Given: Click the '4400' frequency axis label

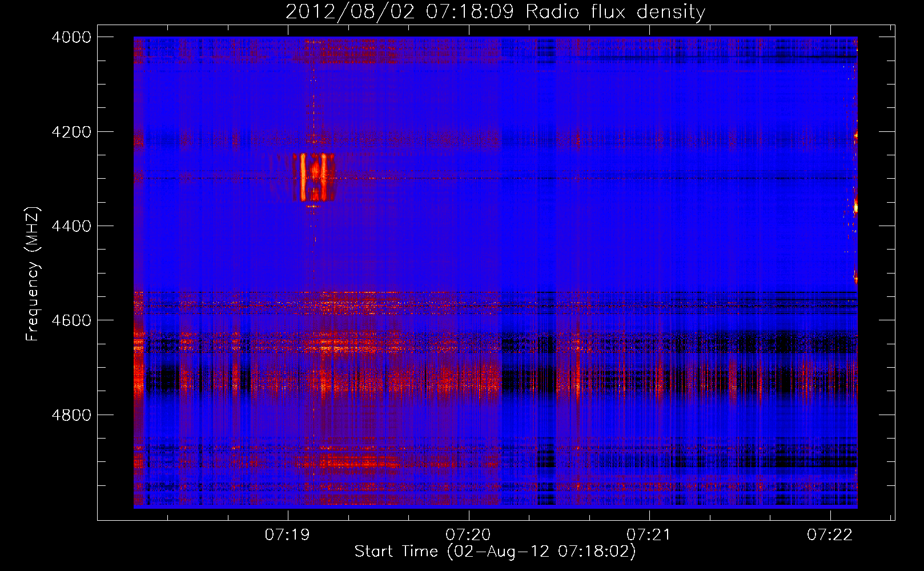Looking at the screenshot, I should (71, 226).
